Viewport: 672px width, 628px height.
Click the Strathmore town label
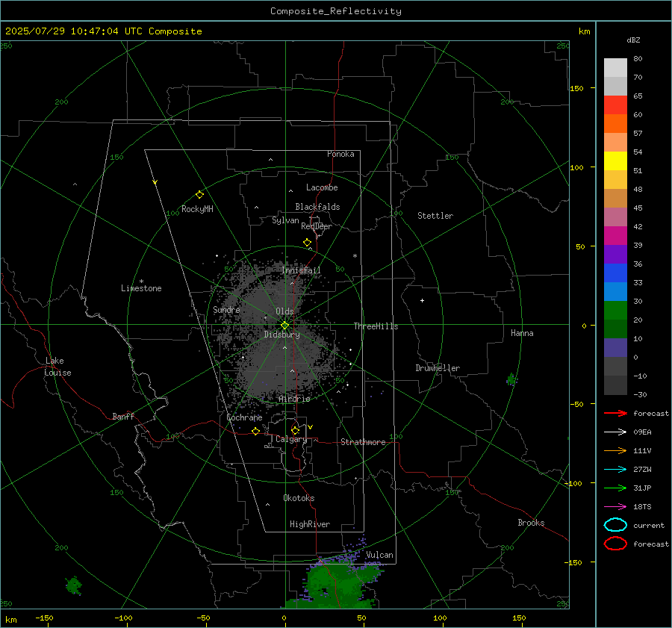363,442
